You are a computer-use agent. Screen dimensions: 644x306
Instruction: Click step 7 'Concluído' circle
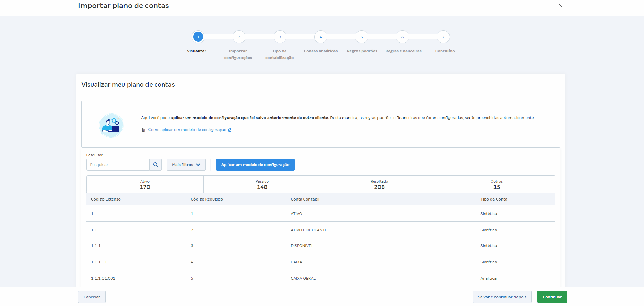443,37
